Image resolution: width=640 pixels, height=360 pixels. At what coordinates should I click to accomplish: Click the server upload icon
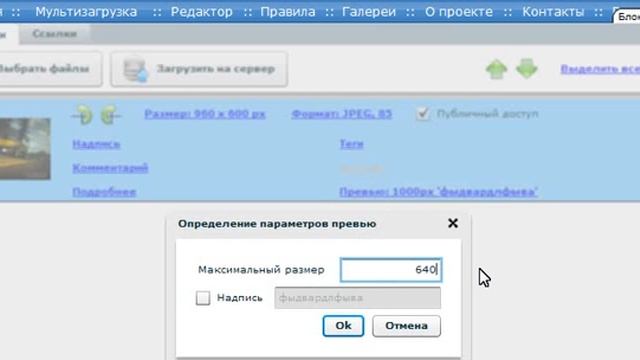[135, 69]
